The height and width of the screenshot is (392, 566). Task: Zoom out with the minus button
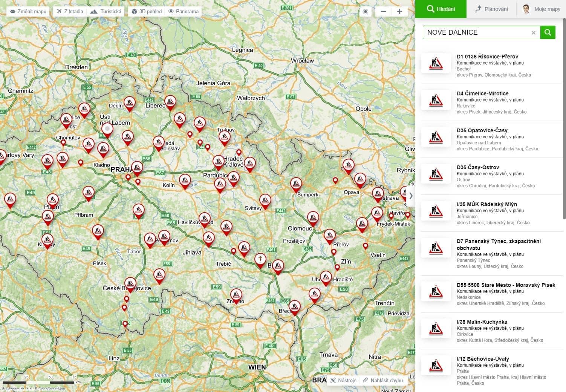coord(383,11)
